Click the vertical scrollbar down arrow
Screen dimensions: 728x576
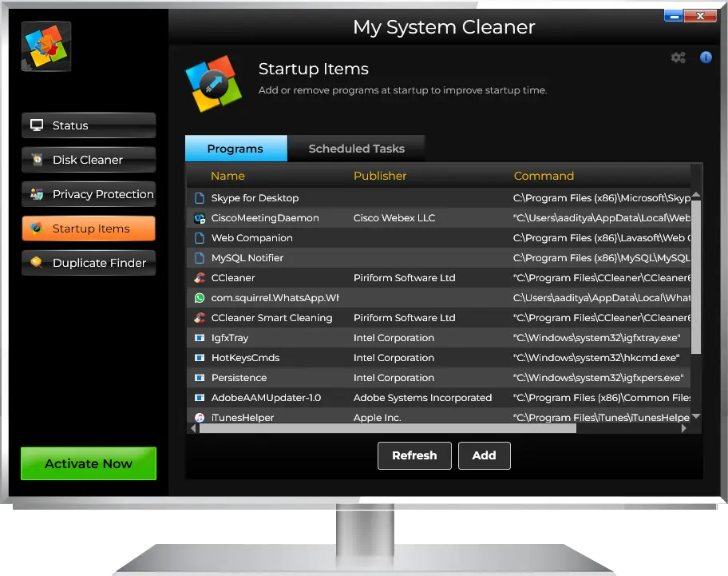click(x=696, y=417)
